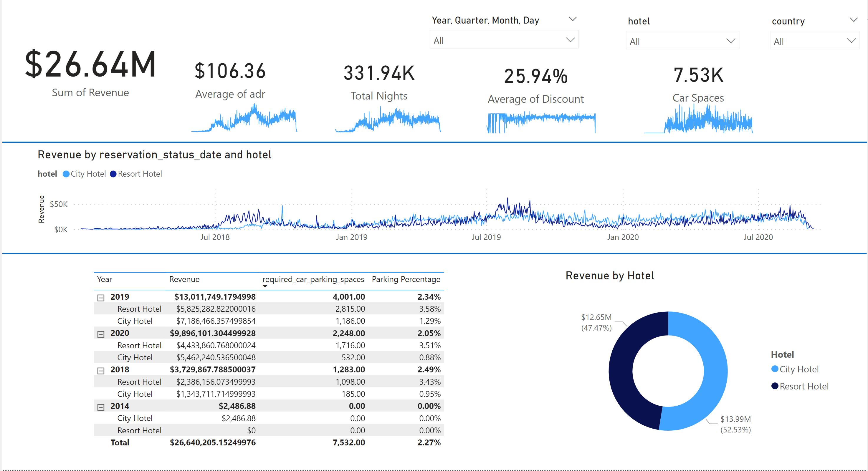Image resolution: width=868 pixels, height=471 pixels.
Task: Click the chevron beside Year, Quarter, Month, Day
Action: [x=573, y=19]
